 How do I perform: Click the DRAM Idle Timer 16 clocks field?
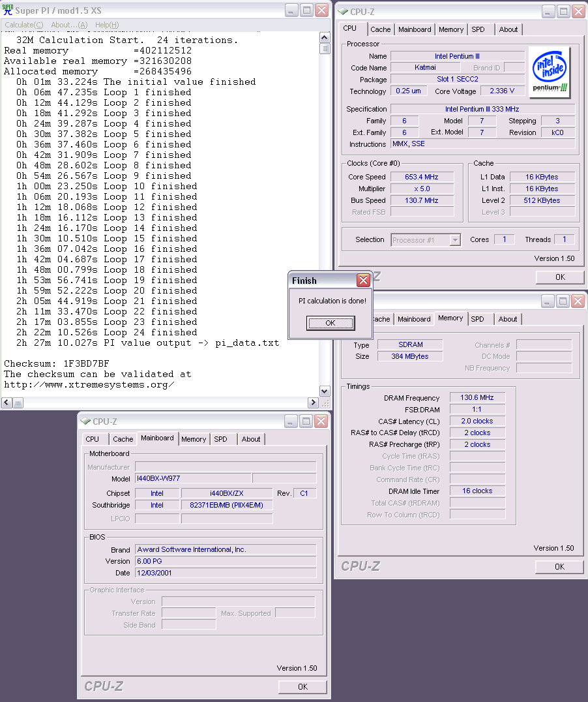(477, 491)
